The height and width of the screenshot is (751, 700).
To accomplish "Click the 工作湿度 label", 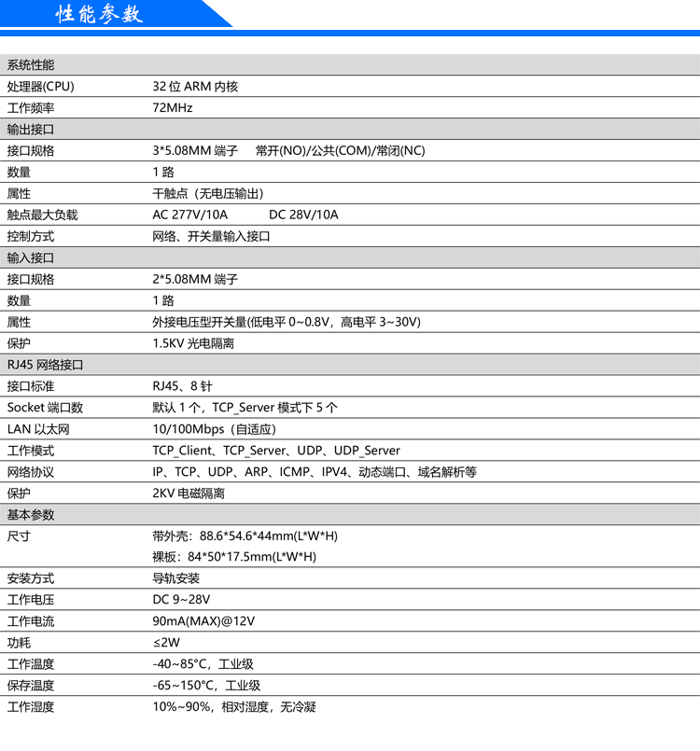I will 31,707.
